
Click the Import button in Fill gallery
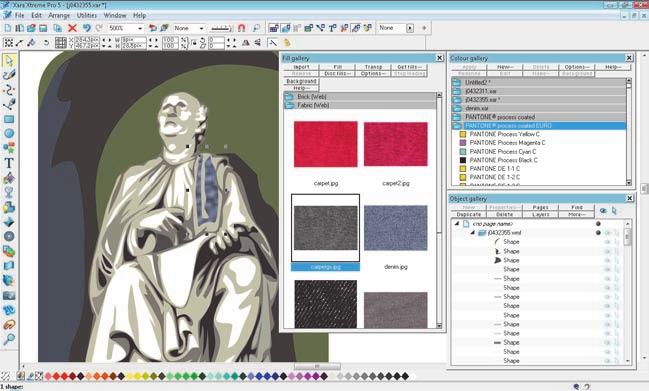coord(301,67)
